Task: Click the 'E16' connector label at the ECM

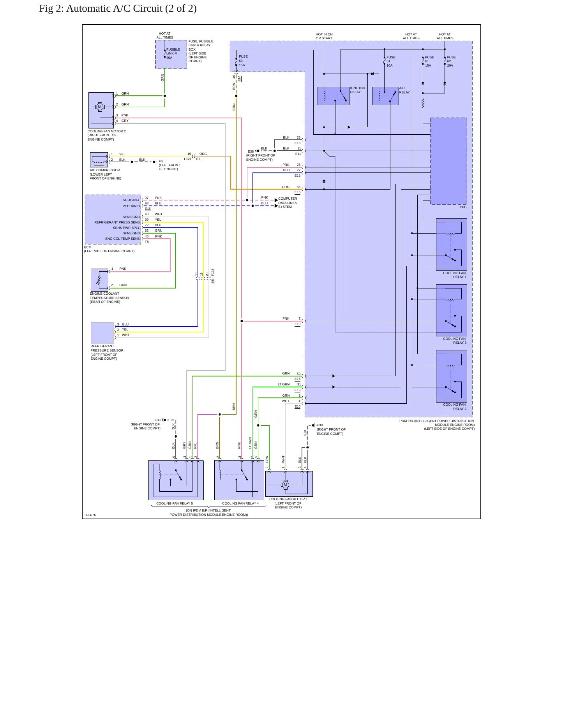Action: point(148,209)
